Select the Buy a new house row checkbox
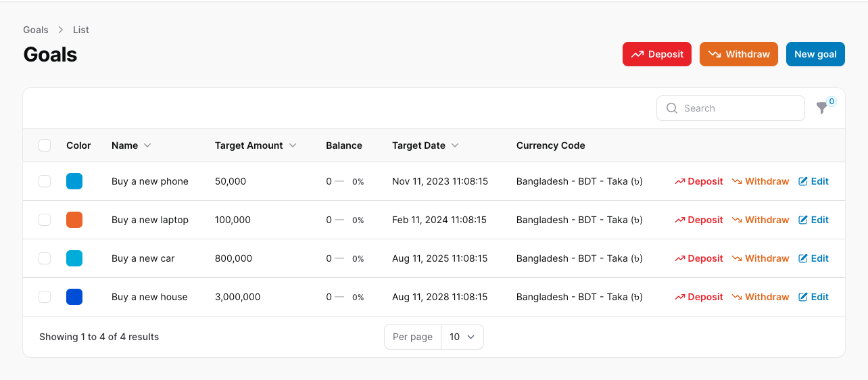868x380 pixels. tap(45, 297)
